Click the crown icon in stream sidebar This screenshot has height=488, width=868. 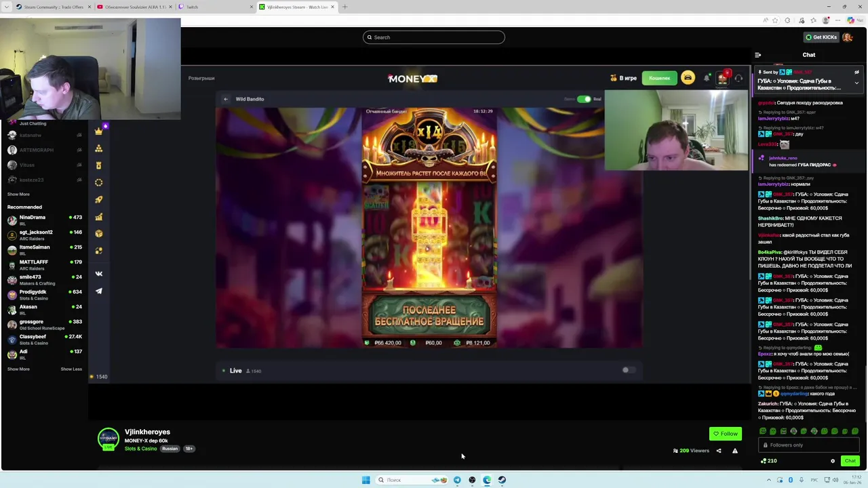click(x=99, y=131)
